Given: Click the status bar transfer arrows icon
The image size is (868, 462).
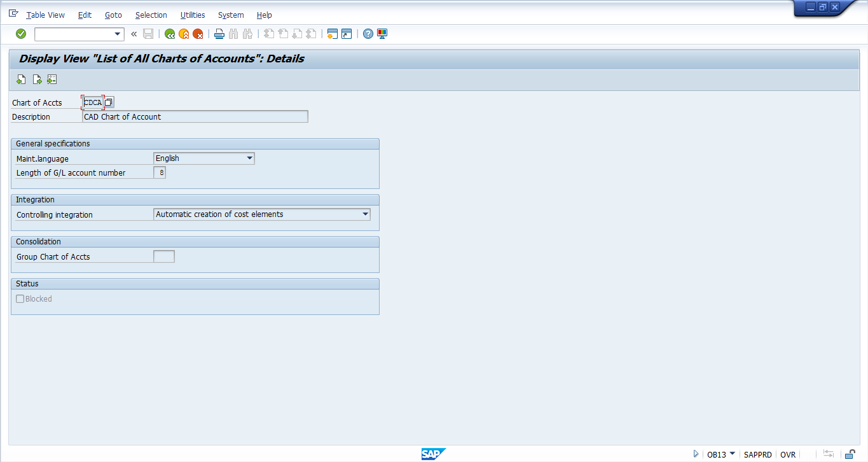Looking at the screenshot, I should [829, 454].
